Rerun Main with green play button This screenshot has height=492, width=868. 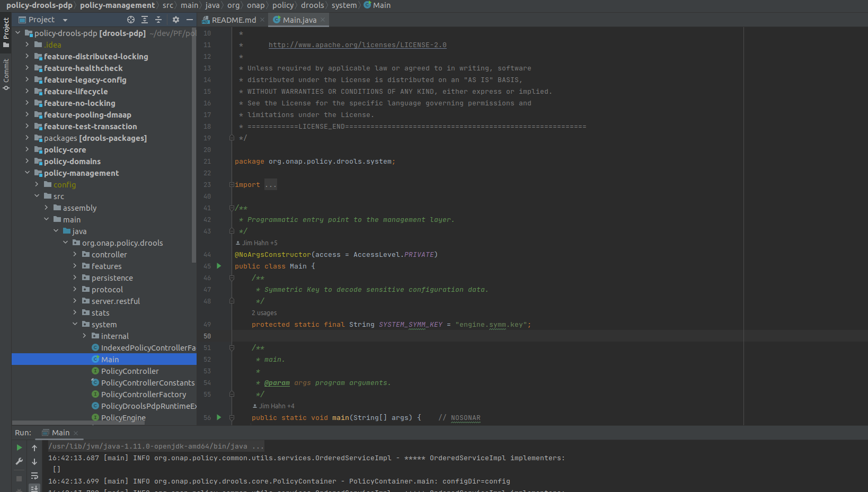(x=19, y=448)
